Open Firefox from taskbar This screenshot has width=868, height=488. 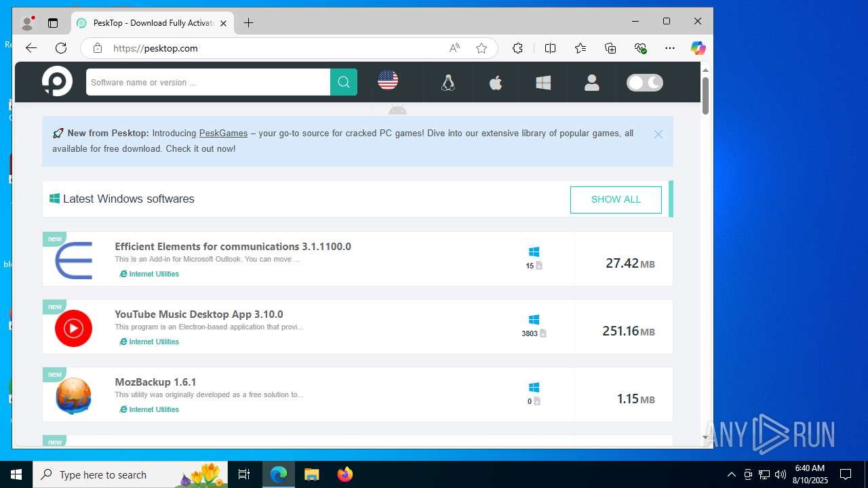[344, 474]
